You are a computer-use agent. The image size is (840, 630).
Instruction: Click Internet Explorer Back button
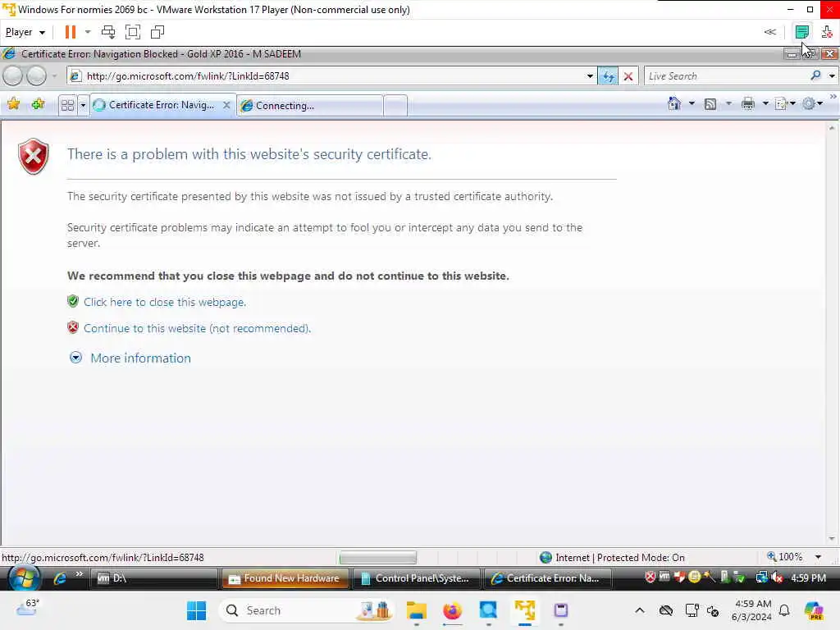(x=13, y=76)
